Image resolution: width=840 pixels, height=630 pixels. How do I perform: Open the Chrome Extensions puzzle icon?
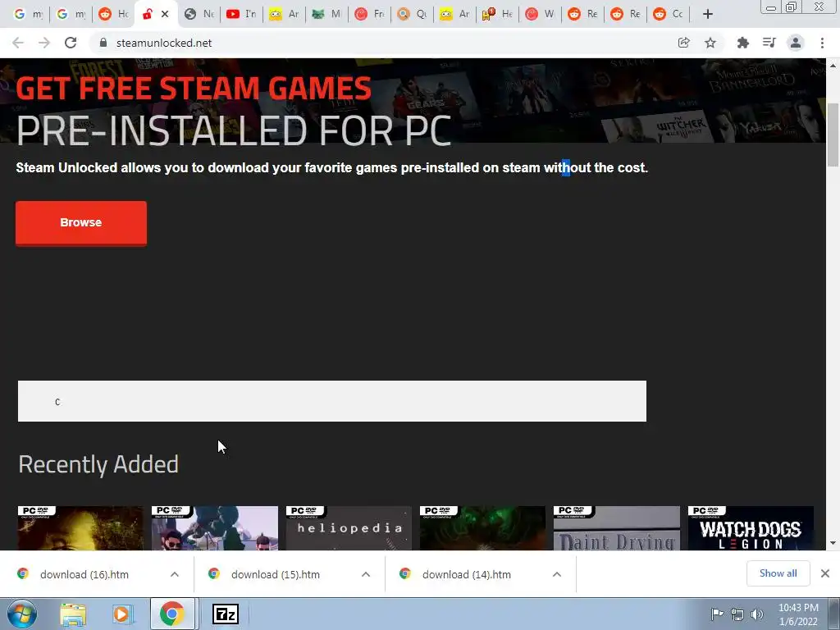742,43
